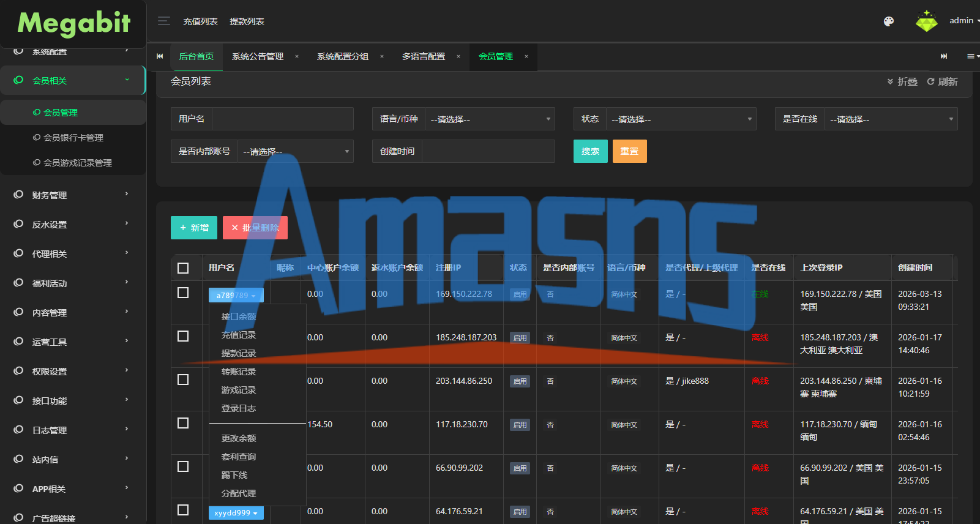Toggle the select-all checkbox in table header
980x524 pixels.
(x=183, y=268)
